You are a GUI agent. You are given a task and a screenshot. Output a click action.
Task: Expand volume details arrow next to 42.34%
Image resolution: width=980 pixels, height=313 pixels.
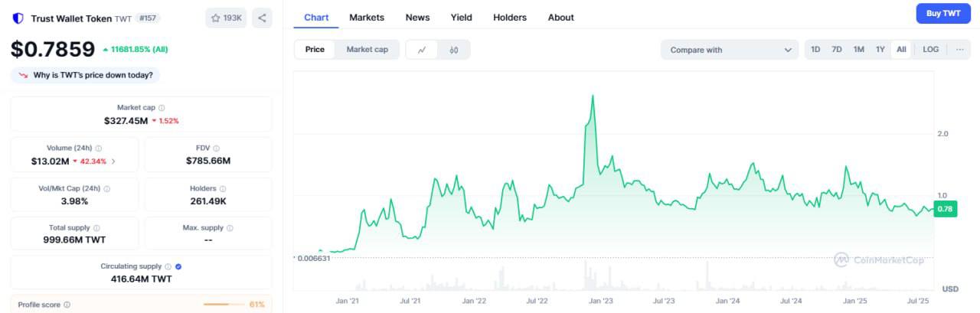coord(114,161)
